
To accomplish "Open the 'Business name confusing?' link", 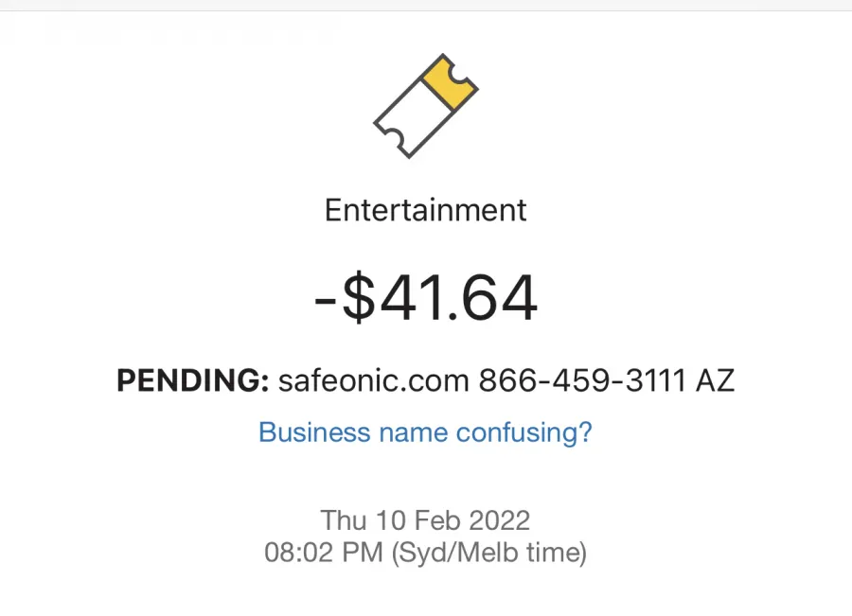I will click(x=425, y=433).
